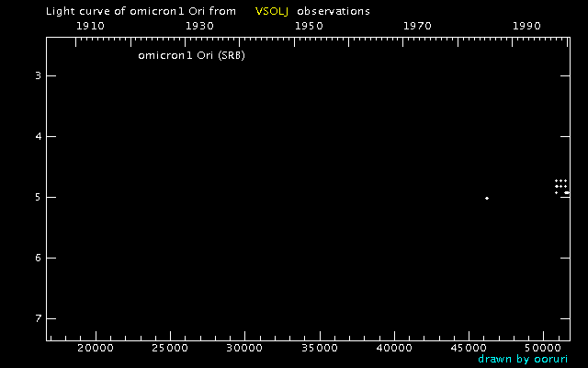Click the 1970 year label on top axis
The width and height of the screenshot is (588, 368).
click(417, 27)
